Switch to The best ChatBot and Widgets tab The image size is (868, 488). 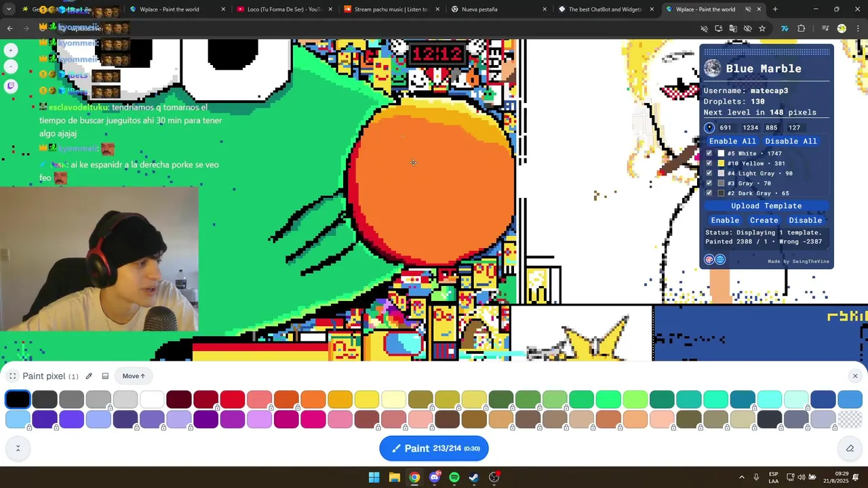point(605,9)
